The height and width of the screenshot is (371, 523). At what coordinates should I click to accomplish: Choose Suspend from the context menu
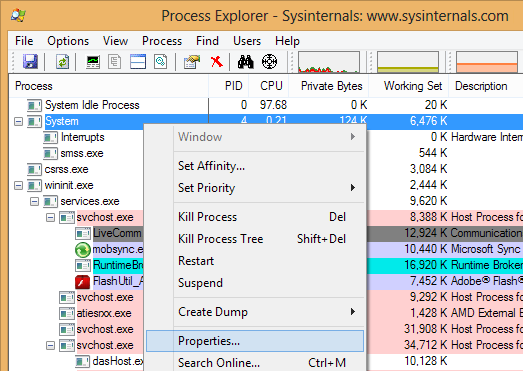click(255, 283)
